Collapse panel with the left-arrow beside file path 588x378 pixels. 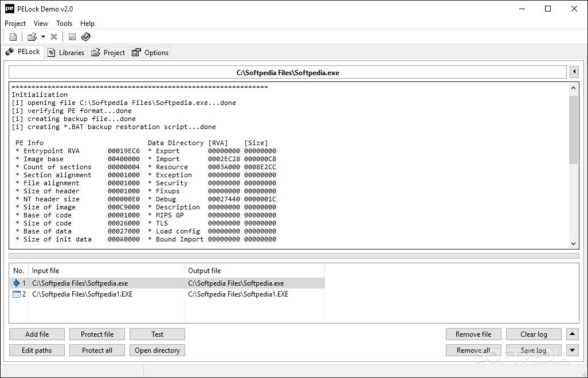pyautogui.click(x=574, y=72)
